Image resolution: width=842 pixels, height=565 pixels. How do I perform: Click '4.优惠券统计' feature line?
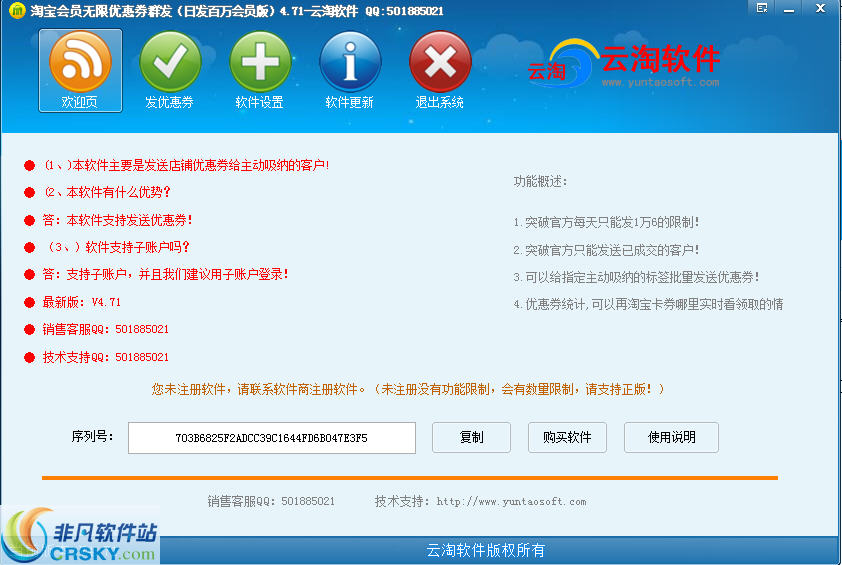click(648, 305)
